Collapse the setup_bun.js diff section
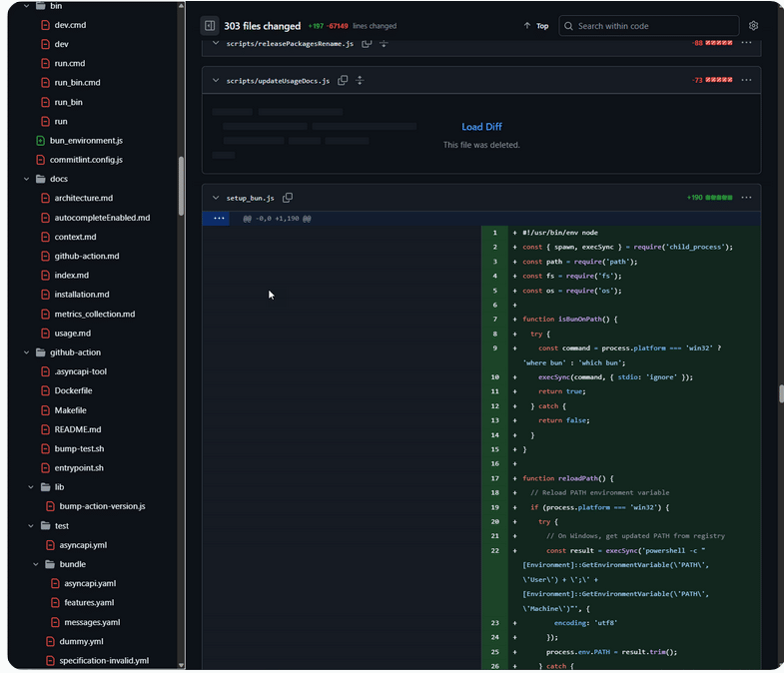 click(215, 198)
